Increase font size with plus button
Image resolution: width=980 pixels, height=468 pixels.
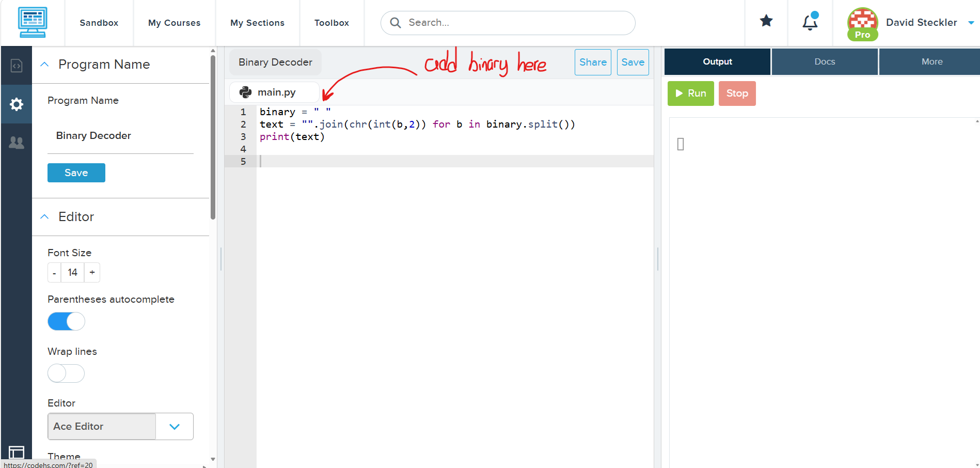[x=92, y=272]
